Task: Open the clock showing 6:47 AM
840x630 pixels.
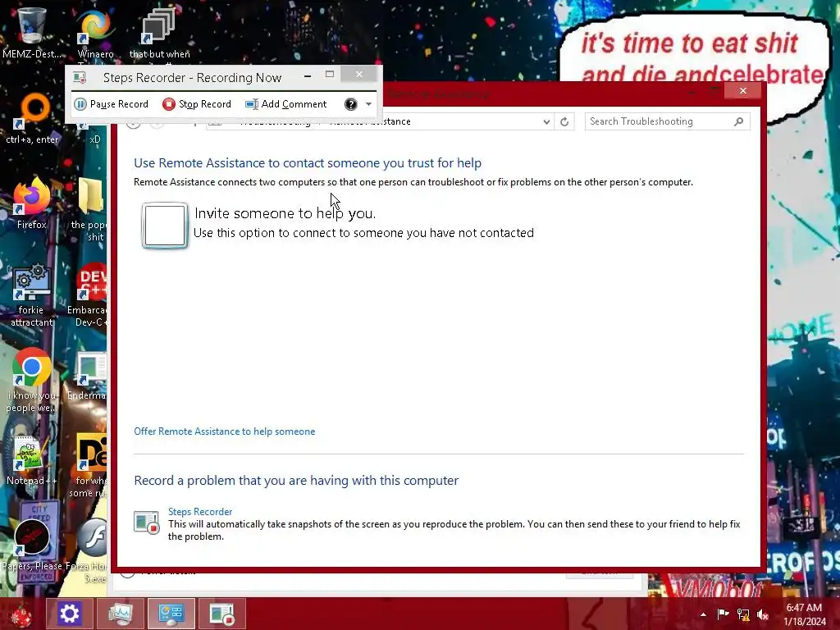Action: pos(805,614)
